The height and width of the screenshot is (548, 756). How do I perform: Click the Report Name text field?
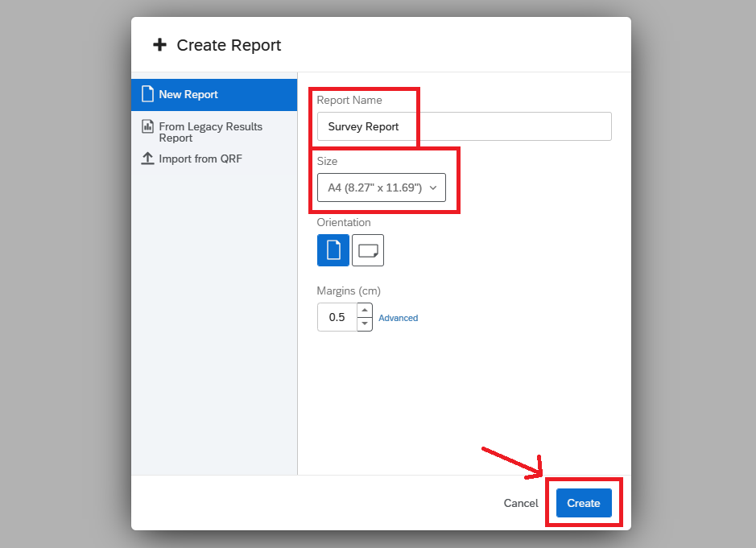click(x=464, y=126)
